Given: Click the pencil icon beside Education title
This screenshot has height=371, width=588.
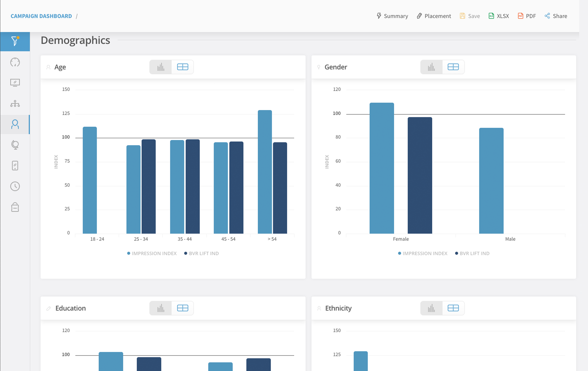Looking at the screenshot, I should (x=49, y=308).
